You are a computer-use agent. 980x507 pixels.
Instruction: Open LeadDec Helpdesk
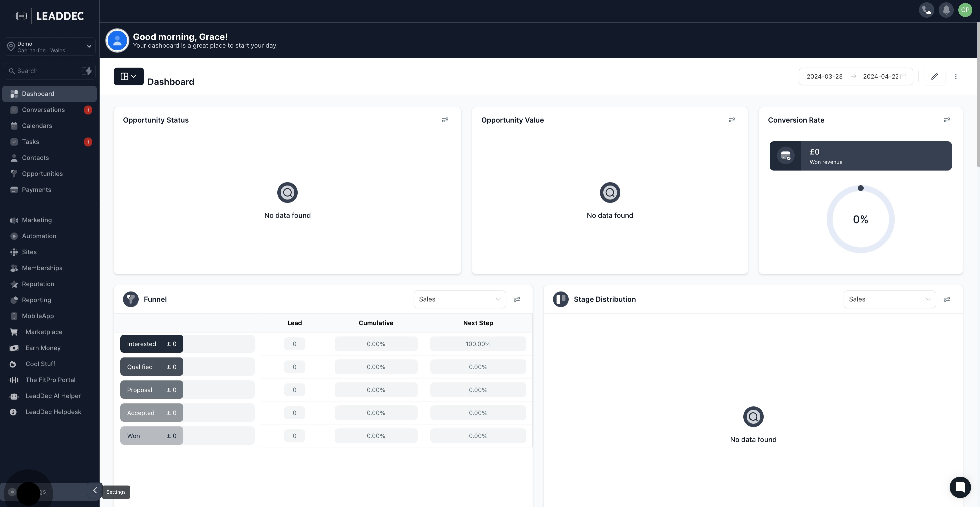(49, 412)
